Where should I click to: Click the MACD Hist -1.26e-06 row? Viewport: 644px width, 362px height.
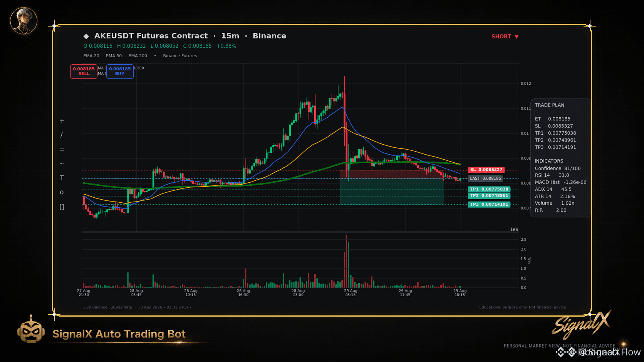(560, 182)
